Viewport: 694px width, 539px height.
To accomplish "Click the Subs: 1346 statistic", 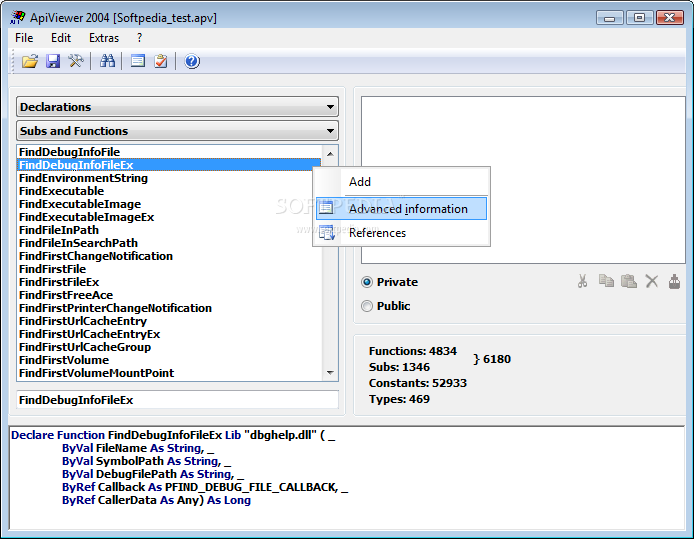I will pos(399,367).
